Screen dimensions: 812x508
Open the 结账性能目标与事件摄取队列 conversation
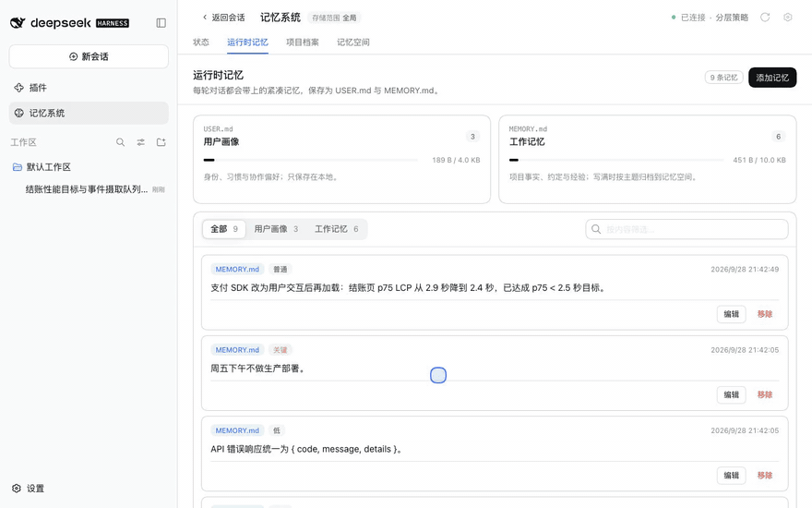pyautogui.click(x=89, y=189)
